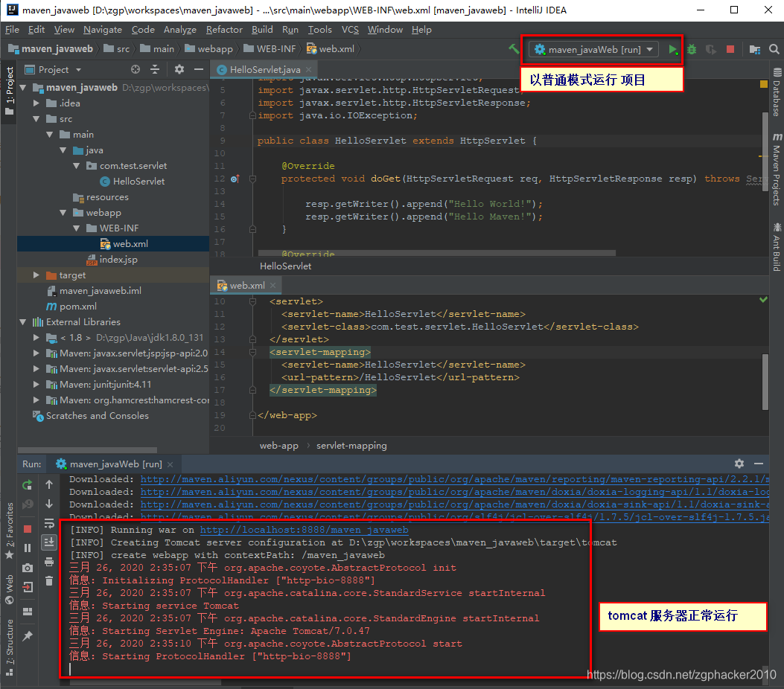The width and height of the screenshot is (784, 689).
Task: Collapse the com.test.servlet package
Action: (76, 165)
